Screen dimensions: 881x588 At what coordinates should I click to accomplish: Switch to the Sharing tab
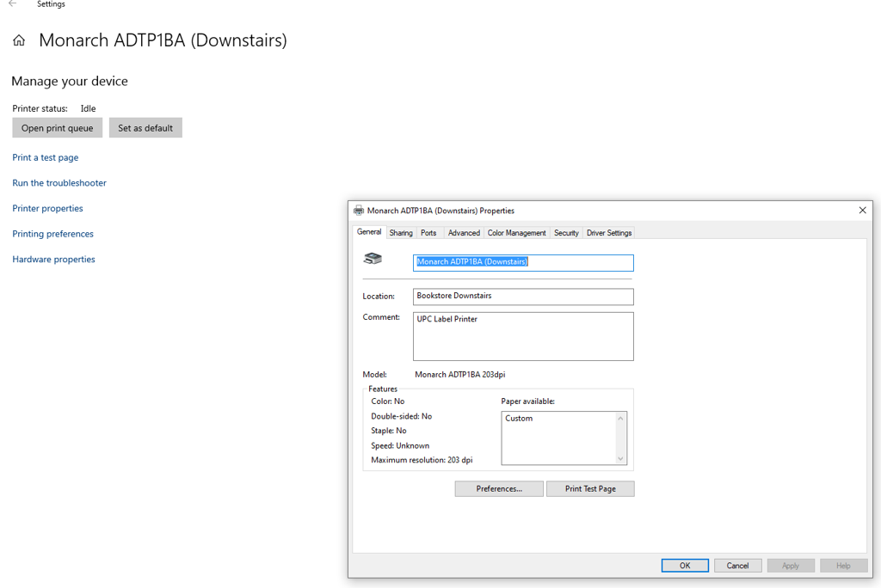pyautogui.click(x=401, y=233)
